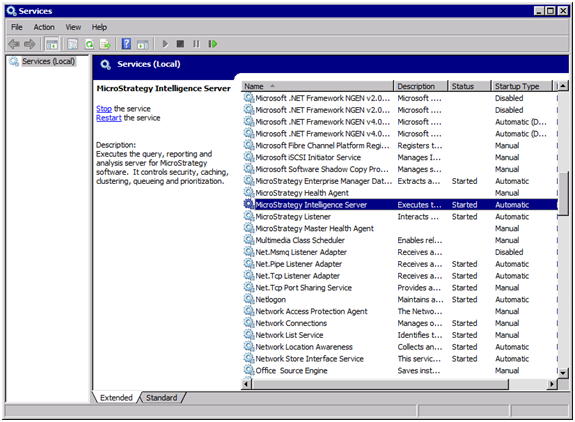
Task: Maximize the Services window
Action: [550, 11]
